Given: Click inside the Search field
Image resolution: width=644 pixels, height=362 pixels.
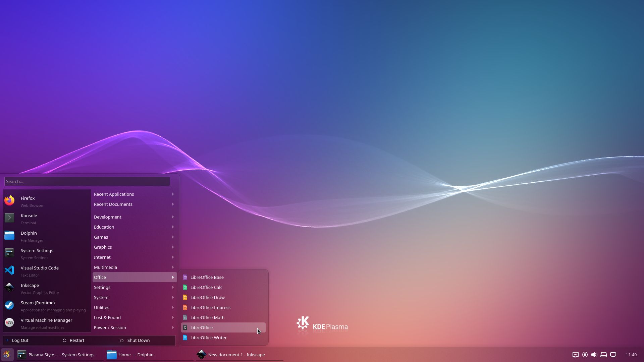Looking at the screenshot, I should (x=87, y=181).
